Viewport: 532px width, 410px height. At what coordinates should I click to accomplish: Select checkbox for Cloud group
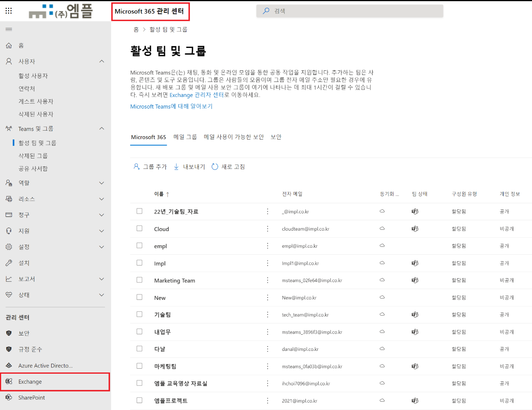[x=139, y=228]
